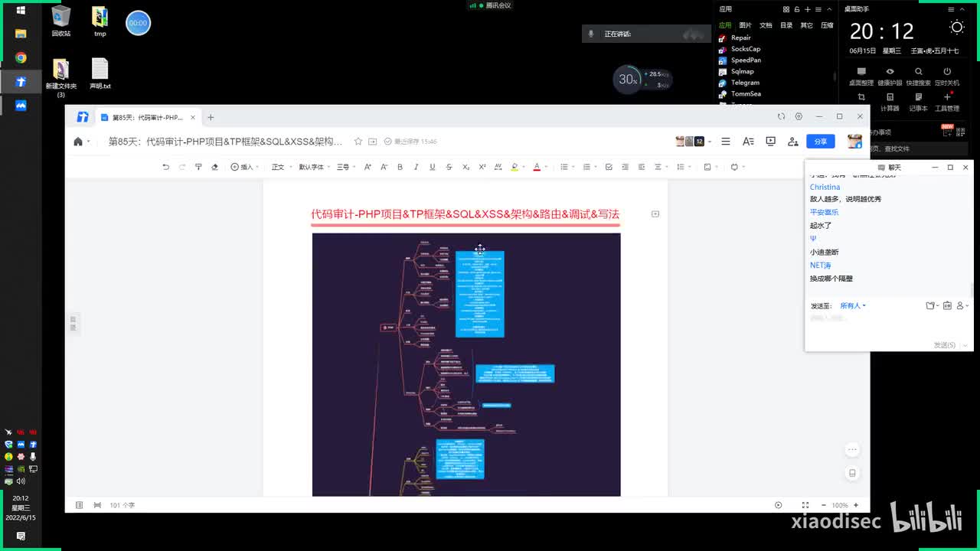Open the 插入 insert dropdown

(x=244, y=167)
